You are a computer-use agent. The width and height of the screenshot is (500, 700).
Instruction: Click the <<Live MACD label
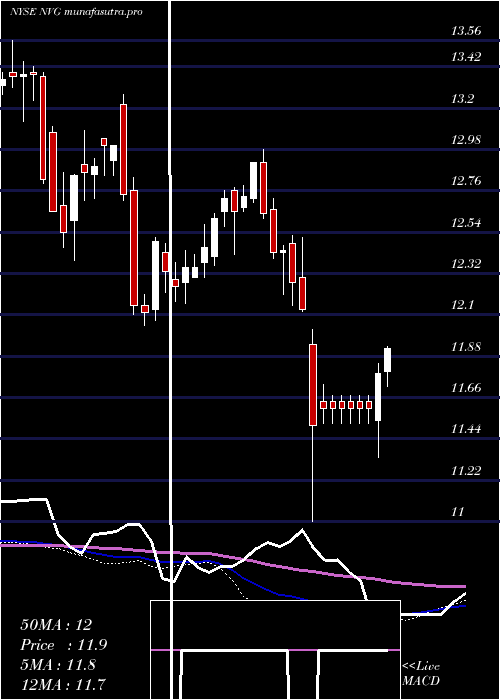click(x=421, y=673)
